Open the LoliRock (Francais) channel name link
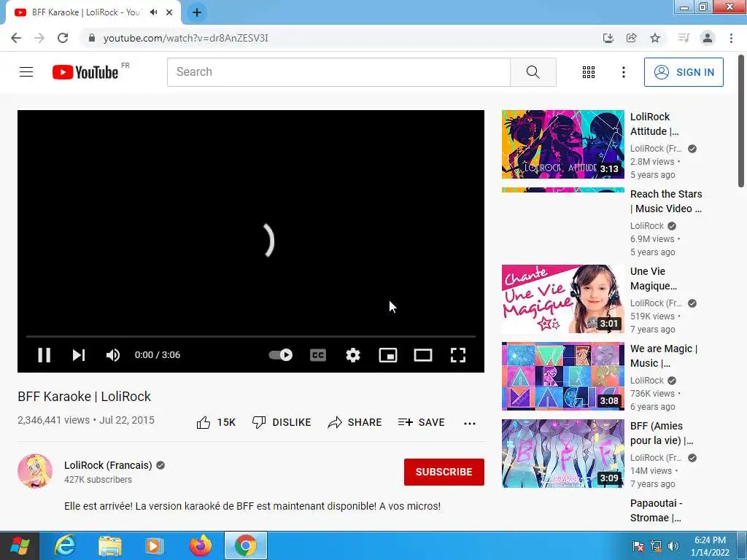The height and width of the screenshot is (560, 747). click(x=108, y=465)
